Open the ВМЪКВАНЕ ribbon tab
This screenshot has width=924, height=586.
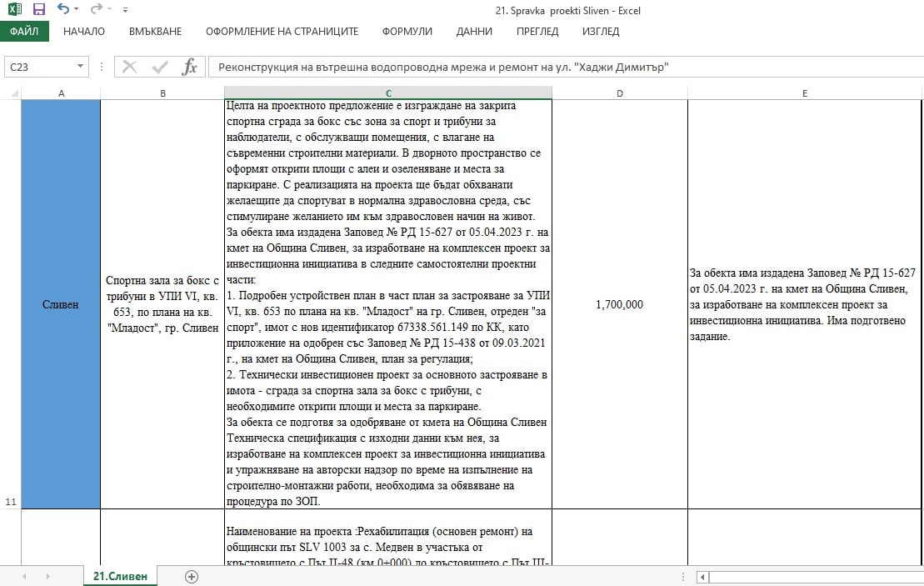[155, 32]
